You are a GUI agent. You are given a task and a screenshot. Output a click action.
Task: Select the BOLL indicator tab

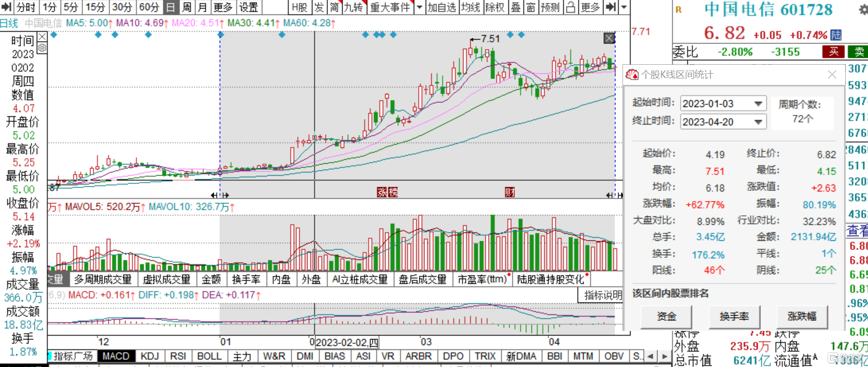[209, 356]
